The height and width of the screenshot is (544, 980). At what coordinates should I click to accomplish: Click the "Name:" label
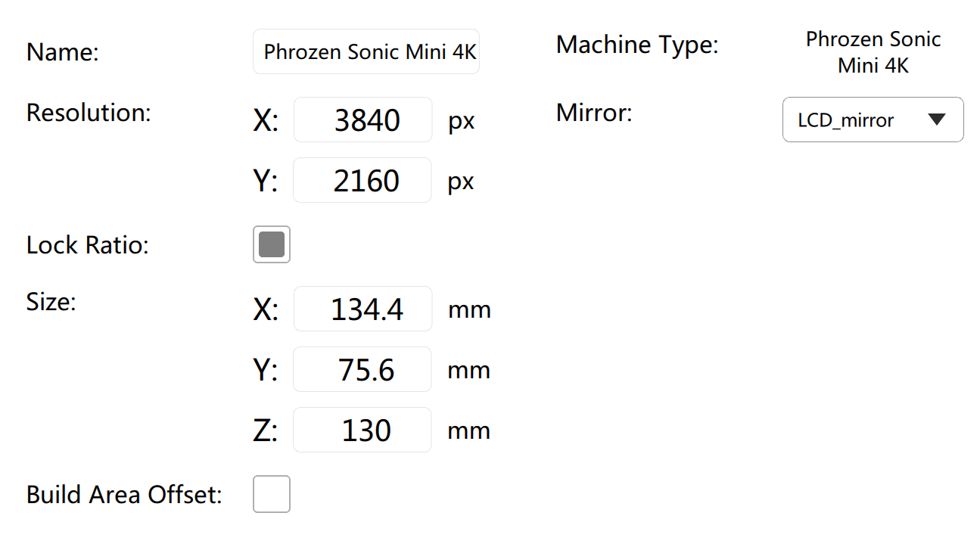coord(63,53)
